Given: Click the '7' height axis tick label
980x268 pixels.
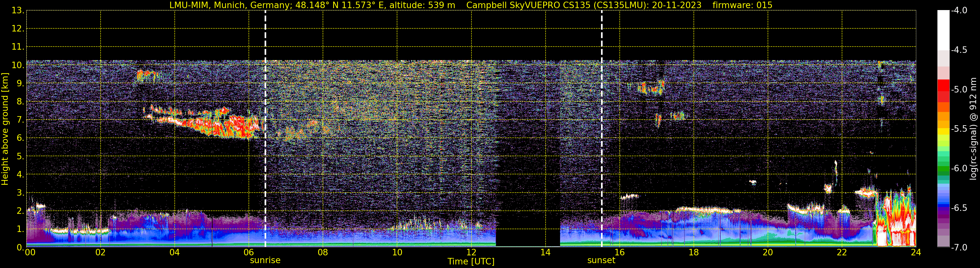Looking at the screenshot, I should 20,120.
